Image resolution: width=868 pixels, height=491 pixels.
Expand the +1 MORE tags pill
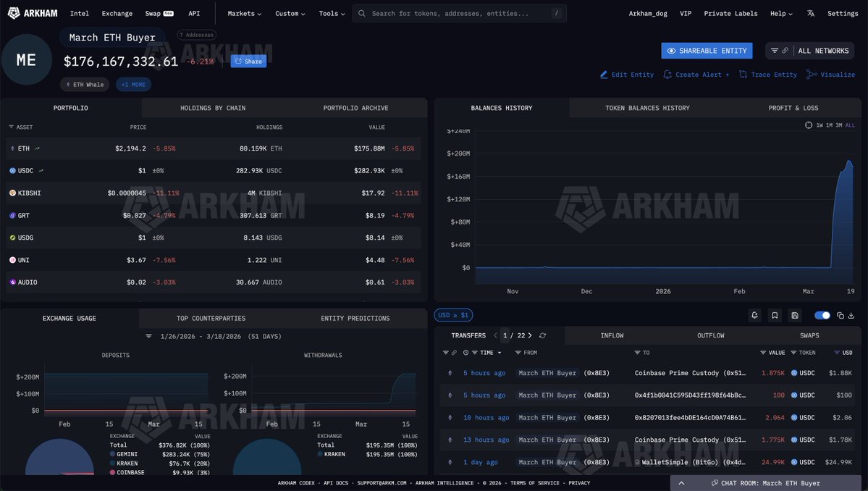133,85
